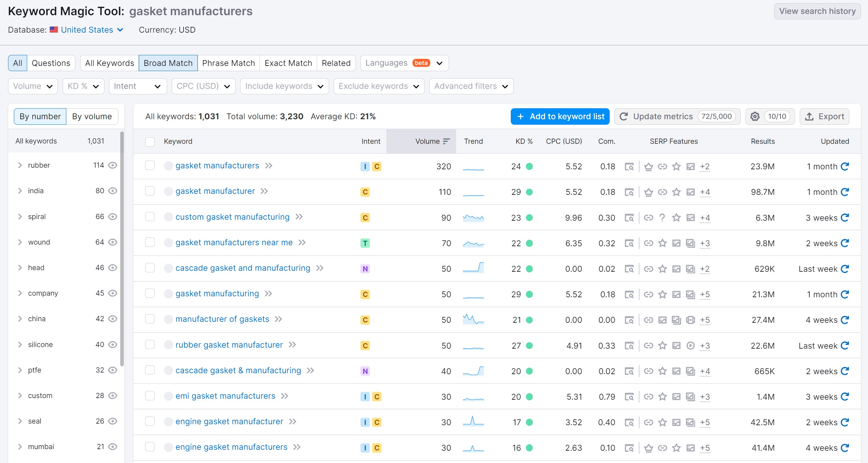Click Volume column sort icon
868x463 pixels.
coord(446,142)
